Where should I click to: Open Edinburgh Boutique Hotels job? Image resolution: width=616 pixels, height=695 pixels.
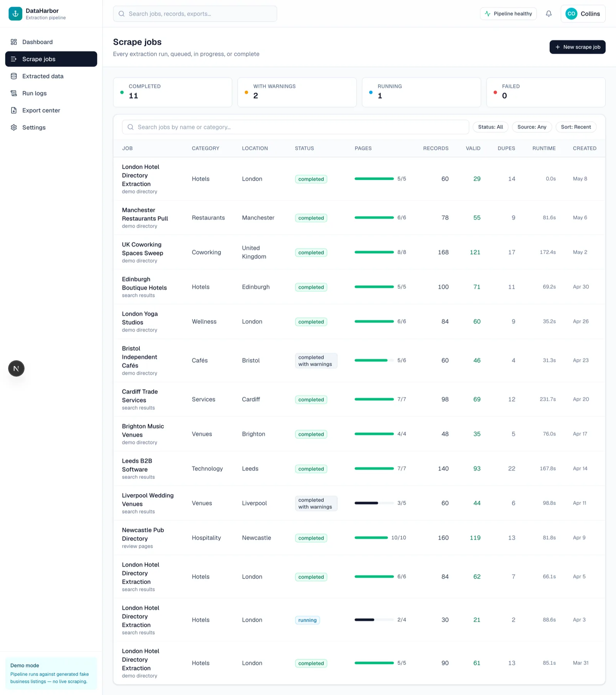[x=144, y=284]
